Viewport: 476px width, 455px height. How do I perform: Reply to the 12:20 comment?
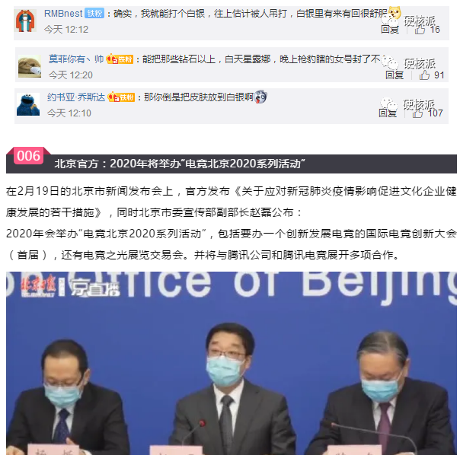[395, 75]
